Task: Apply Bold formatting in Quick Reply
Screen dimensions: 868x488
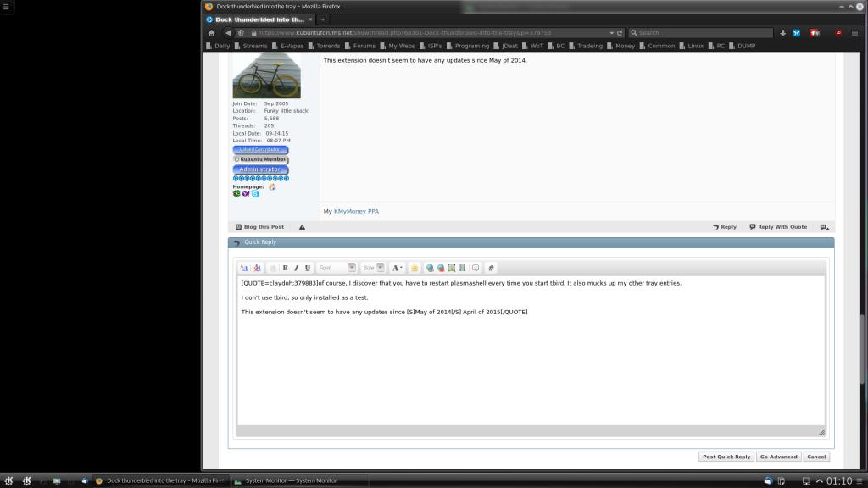Action: [x=285, y=268]
